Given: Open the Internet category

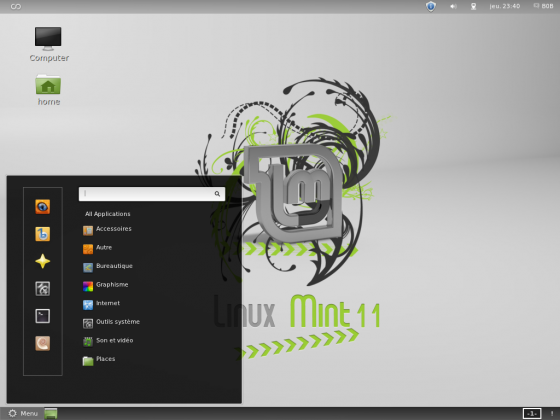Looking at the screenshot, I should tap(108, 303).
